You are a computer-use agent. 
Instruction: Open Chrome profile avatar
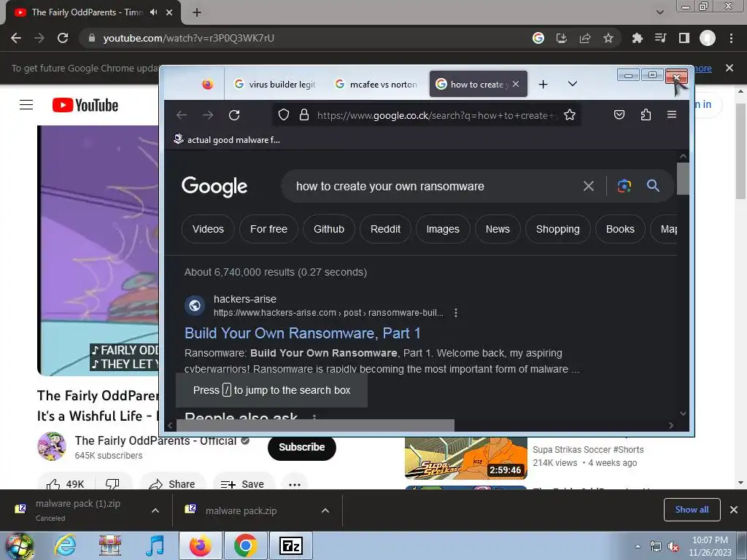pos(708,38)
